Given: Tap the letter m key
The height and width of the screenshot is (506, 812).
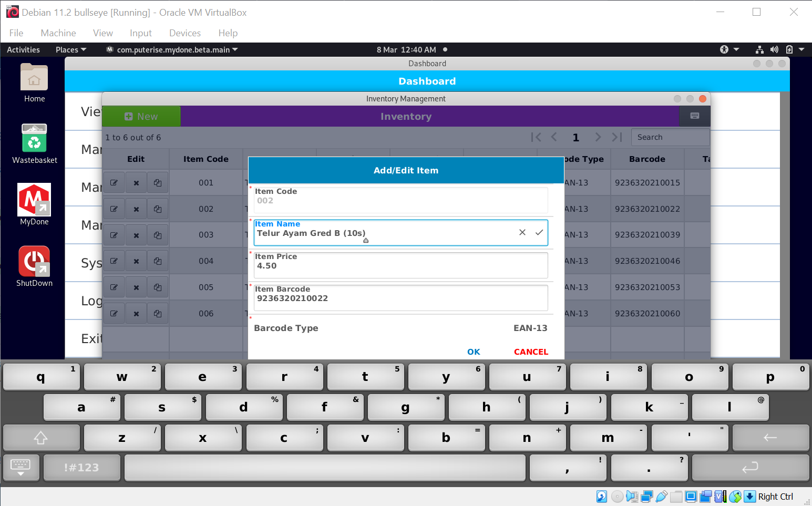Looking at the screenshot, I should [608, 437].
